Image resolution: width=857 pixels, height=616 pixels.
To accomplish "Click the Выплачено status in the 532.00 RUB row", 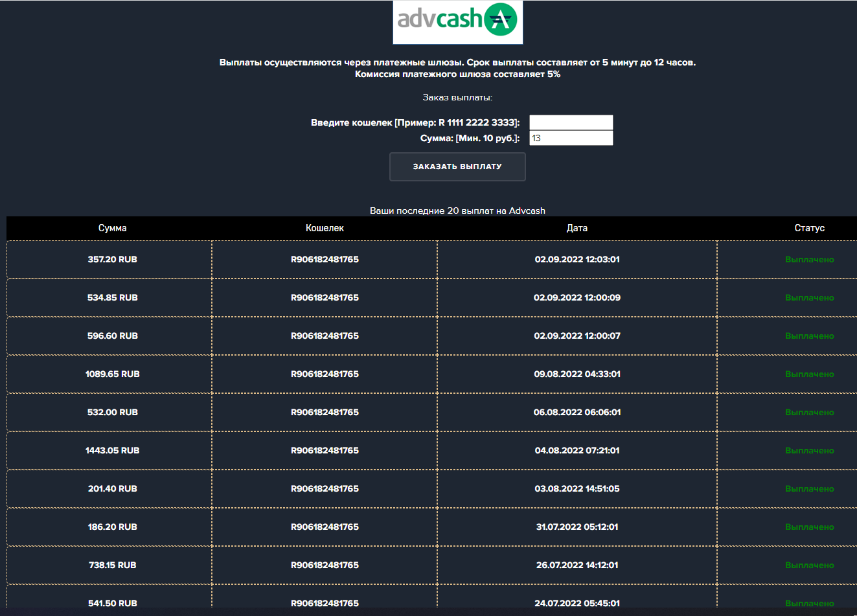I will (x=810, y=412).
